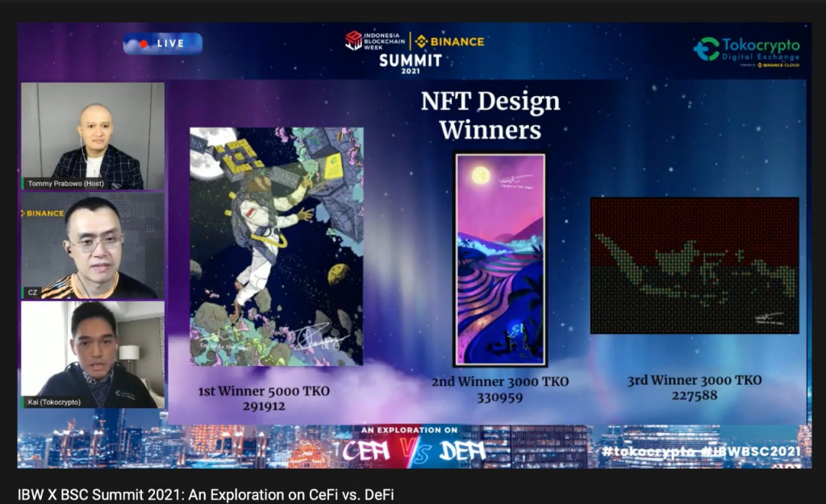
Task: Open the 3rd winner Indonesia map artwork
Action: pyautogui.click(x=694, y=265)
